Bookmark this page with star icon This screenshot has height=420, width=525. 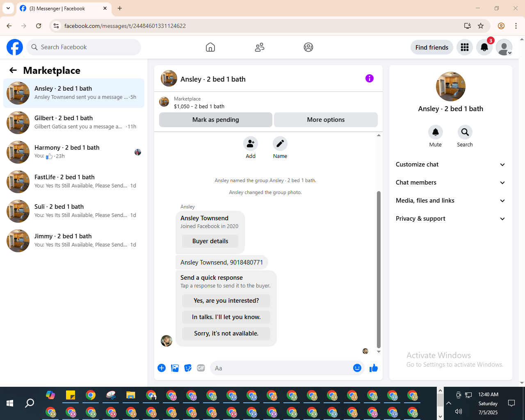pos(481,26)
